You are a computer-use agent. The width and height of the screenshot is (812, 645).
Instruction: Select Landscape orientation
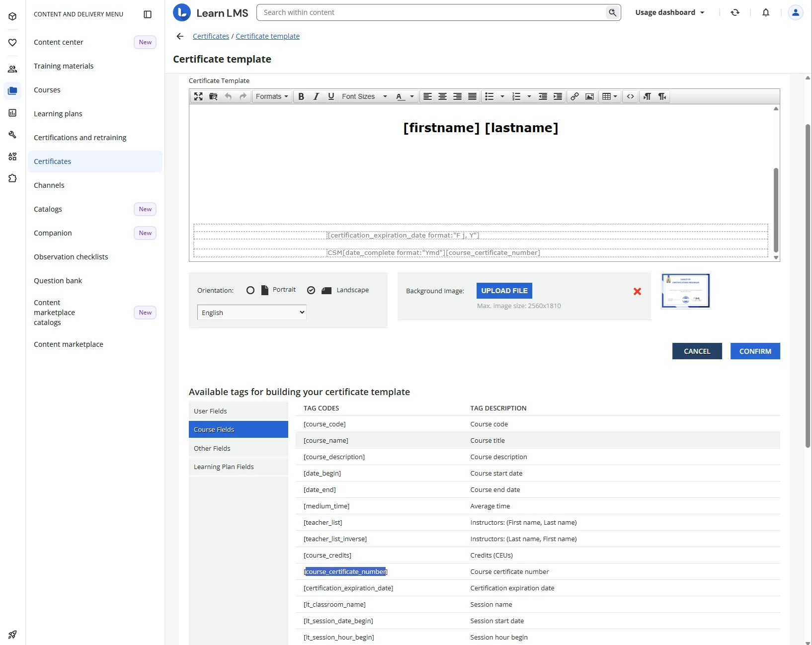point(311,290)
